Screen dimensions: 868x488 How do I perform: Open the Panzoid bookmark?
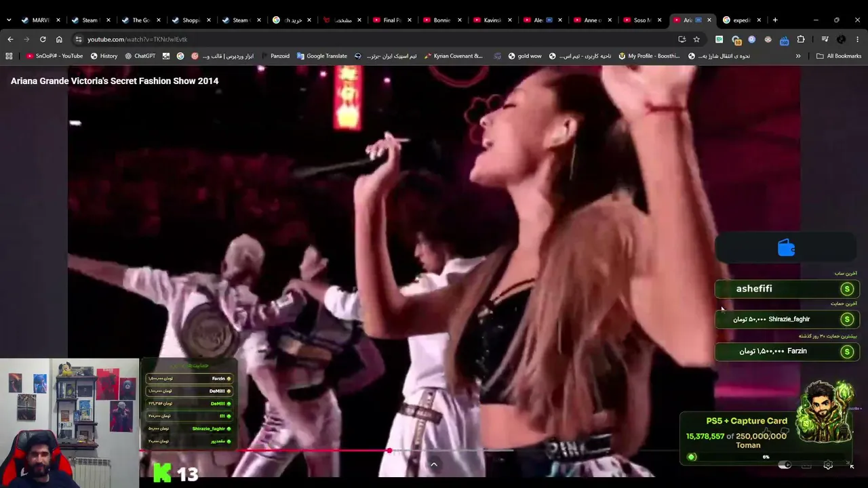(275, 56)
